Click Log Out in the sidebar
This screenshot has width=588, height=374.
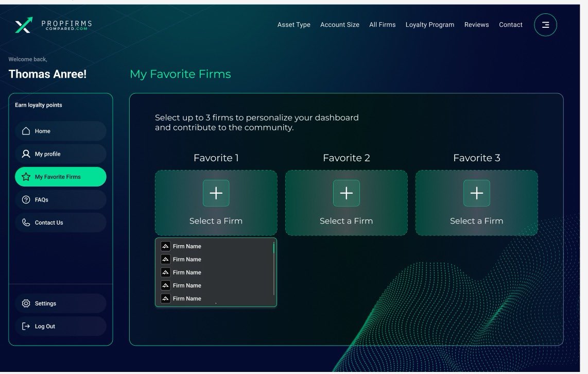[x=61, y=327]
